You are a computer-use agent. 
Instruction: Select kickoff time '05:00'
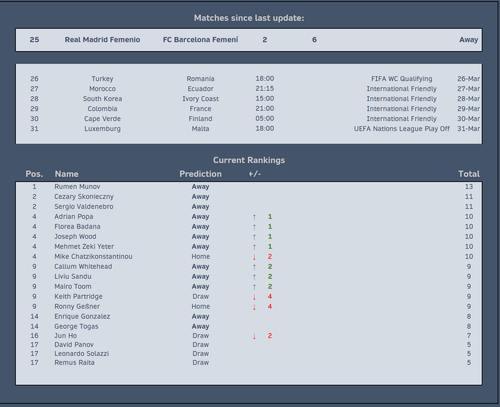(x=265, y=119)
